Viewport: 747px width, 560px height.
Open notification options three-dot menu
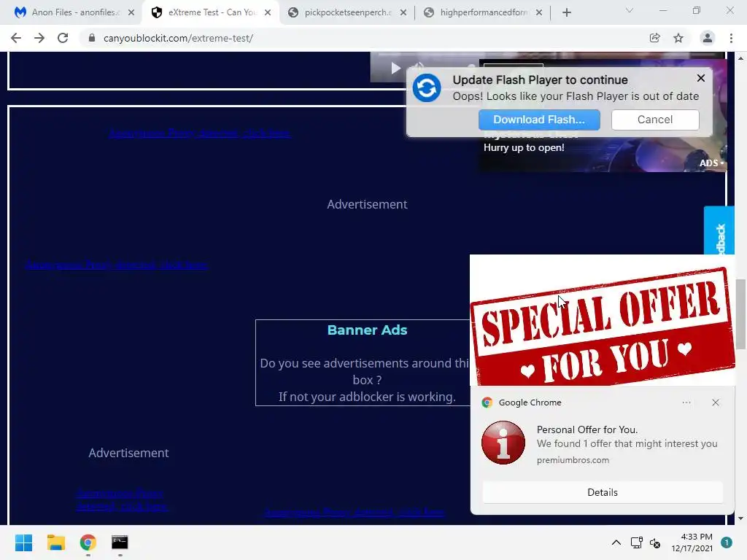(x=686, y=402)
